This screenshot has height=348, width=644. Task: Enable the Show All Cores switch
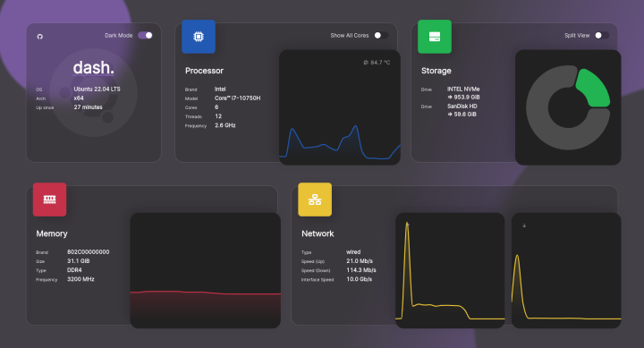(381, 35)
